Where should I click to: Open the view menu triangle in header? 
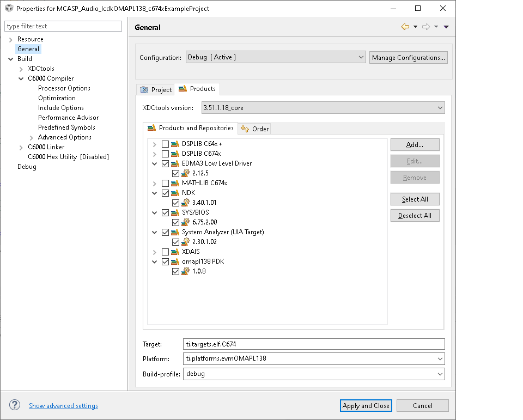click(446, 27)
